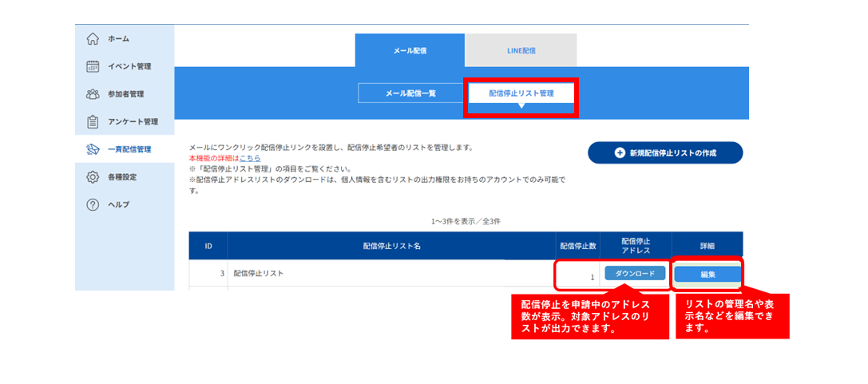Select the メール配信一覧 sub-tab
Viewport: 868px width, 384px height.
(410, 93)
